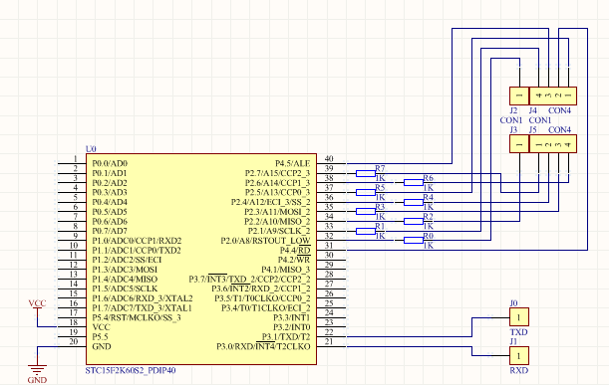Click the P4.5/ALE pin 40 label
This screenshot has height=385, width=609.
click(x=292, y=164)
